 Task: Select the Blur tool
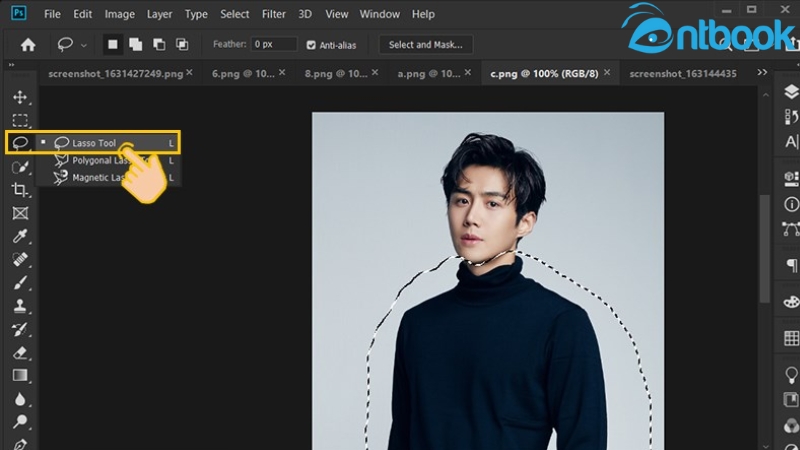(x=20, y=398)
